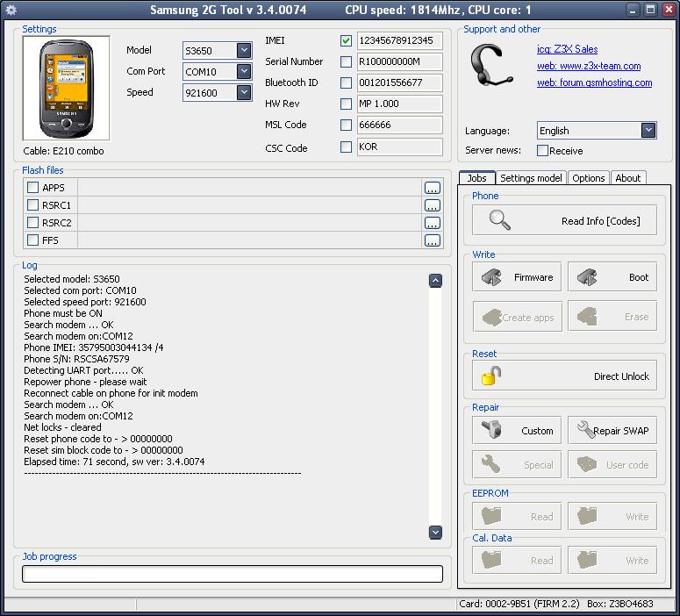Click the wrench icon on Special
Screen dimensions: 680x616
tap(491, 464)
